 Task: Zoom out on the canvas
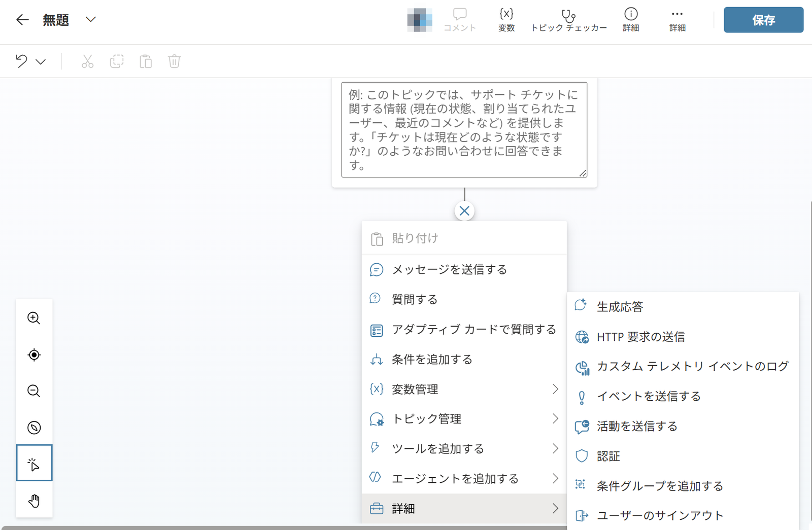34,391
